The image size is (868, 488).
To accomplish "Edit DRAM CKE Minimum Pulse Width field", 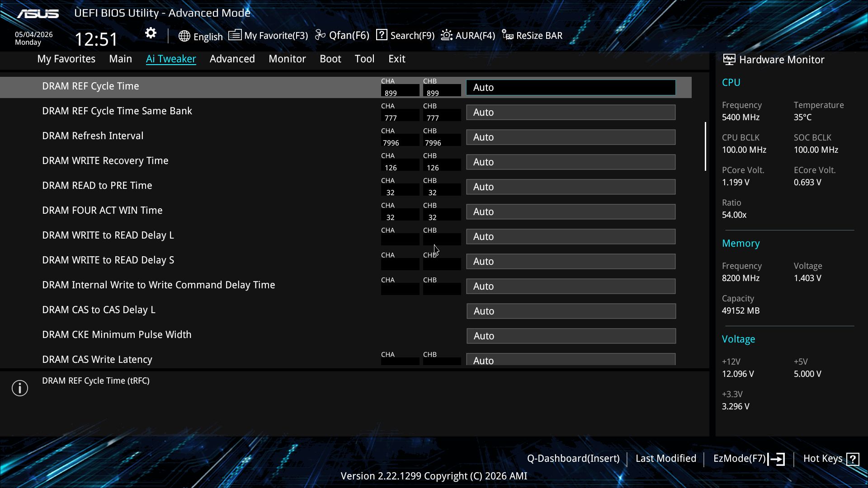I will click(x=571, y=336).
